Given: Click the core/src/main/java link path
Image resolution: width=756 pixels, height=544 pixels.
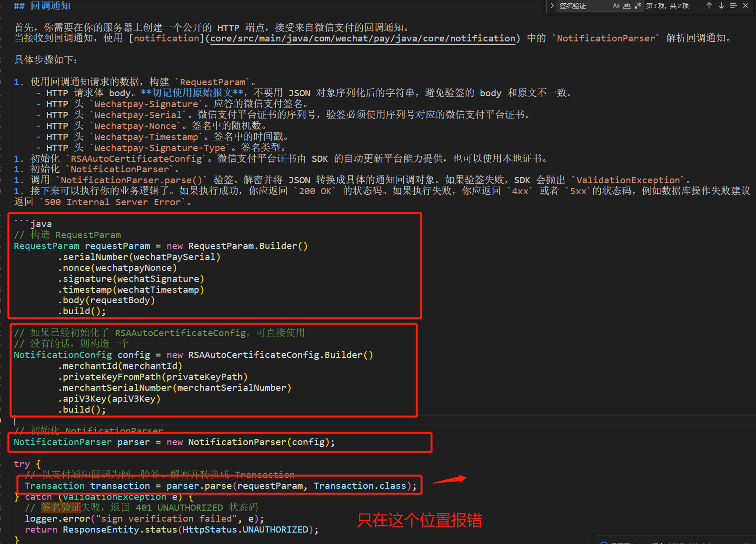Looking at the screenshot, I should pos(363,38).
